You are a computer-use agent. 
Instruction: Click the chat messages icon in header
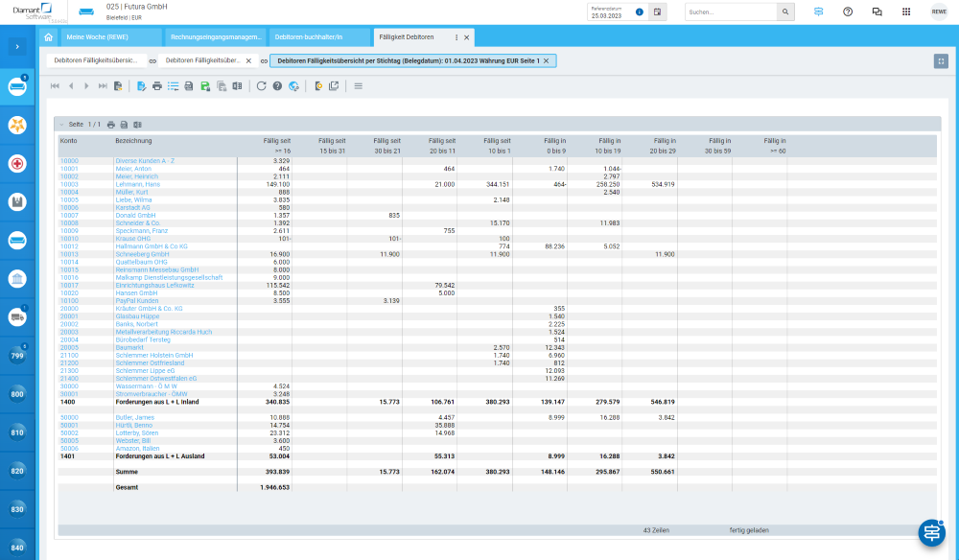(877, 12)
